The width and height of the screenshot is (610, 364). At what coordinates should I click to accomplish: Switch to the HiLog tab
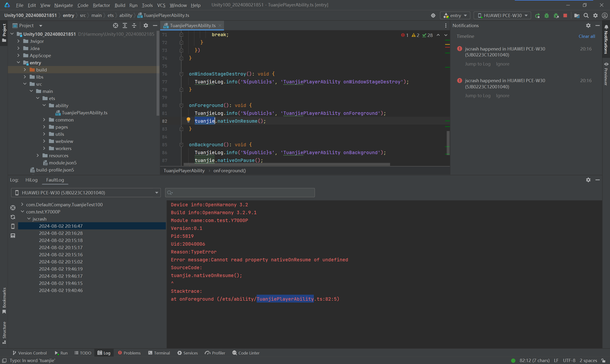click(32, 180)
